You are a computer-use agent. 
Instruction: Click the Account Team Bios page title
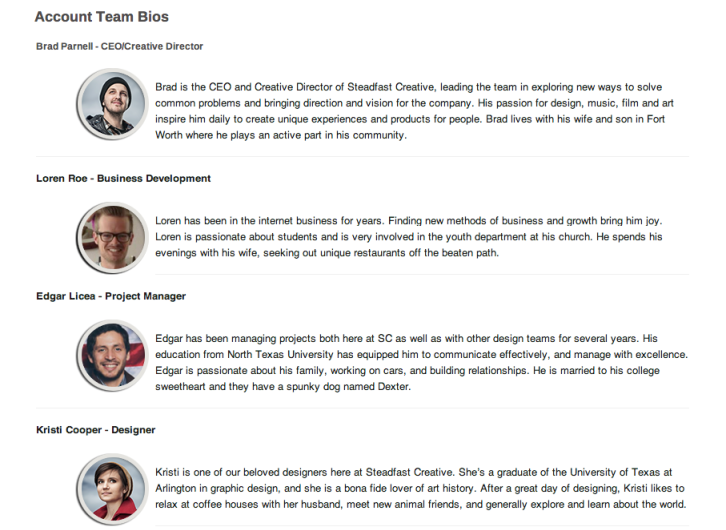click(x=101, y=17)
